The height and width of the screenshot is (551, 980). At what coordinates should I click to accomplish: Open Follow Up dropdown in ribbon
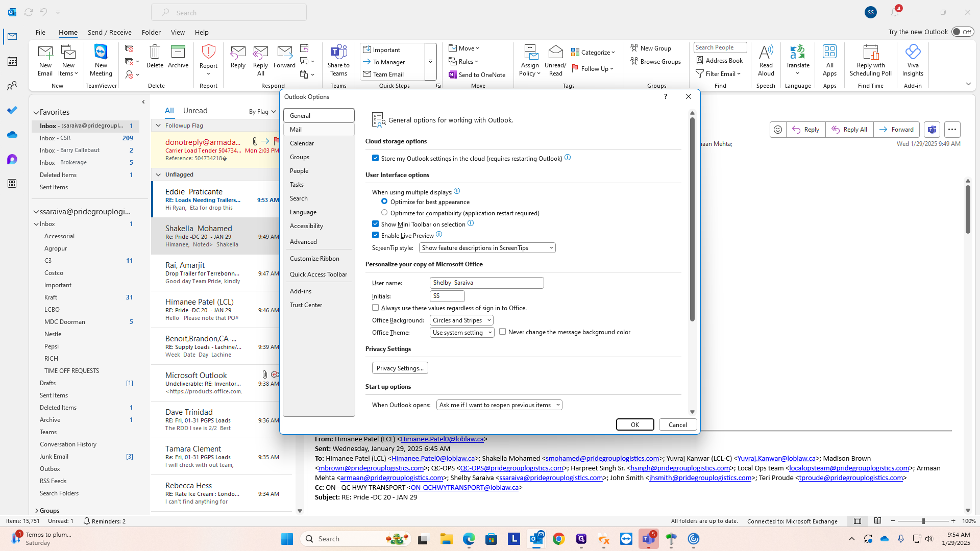(x=593, y=68)
